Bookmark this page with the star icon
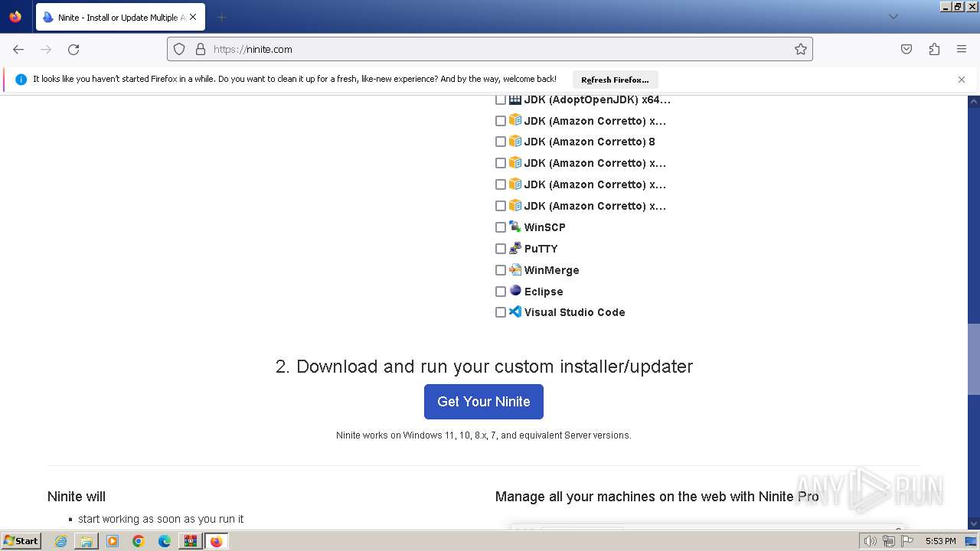 pos(801,49)
